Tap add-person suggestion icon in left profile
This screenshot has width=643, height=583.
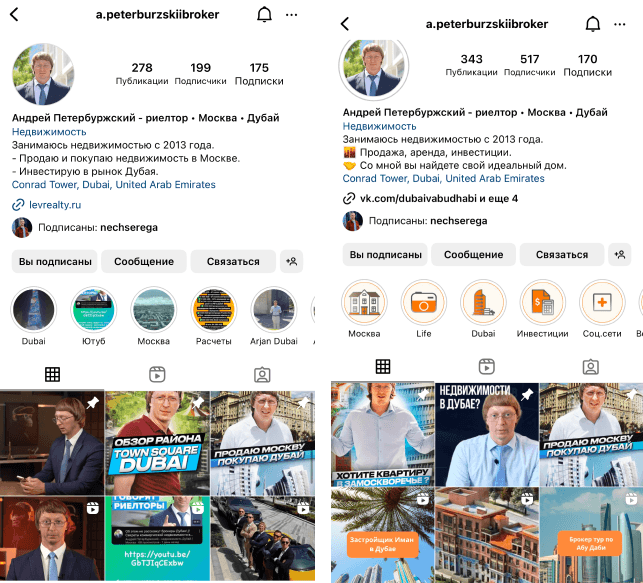point(292,262)
